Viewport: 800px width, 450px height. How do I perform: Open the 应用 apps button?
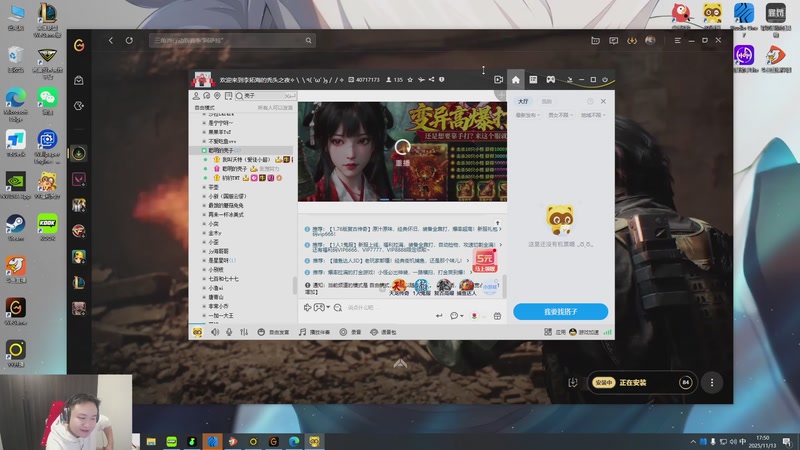pos(555,332)
